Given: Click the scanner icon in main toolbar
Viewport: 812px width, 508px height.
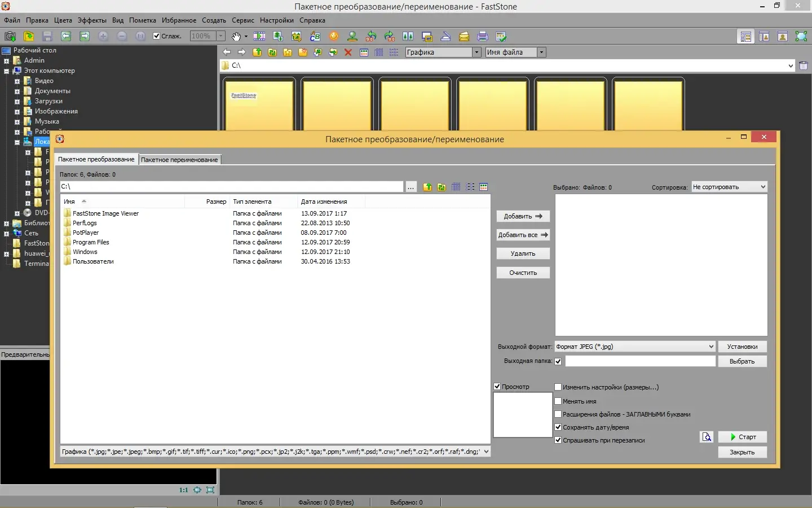Looking at the screenshot, I should point(445,36).
